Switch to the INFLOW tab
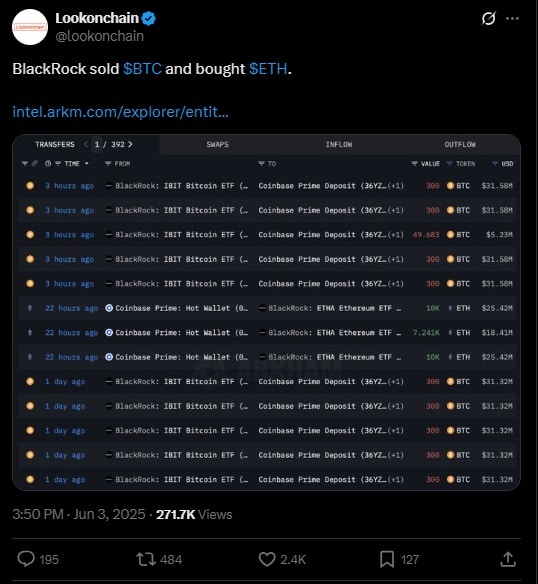Image resolution: width=538 pixels, height=584 pixels. click(339, 145)
